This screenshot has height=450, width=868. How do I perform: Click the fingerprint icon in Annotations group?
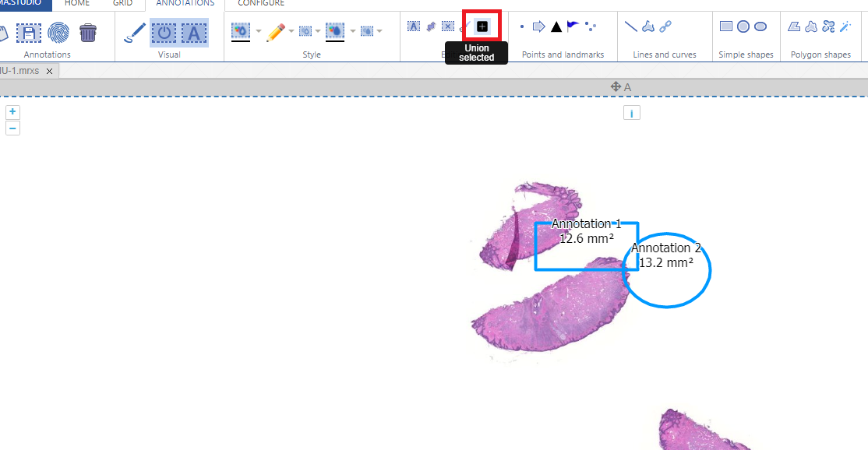[x=58, y=32]
